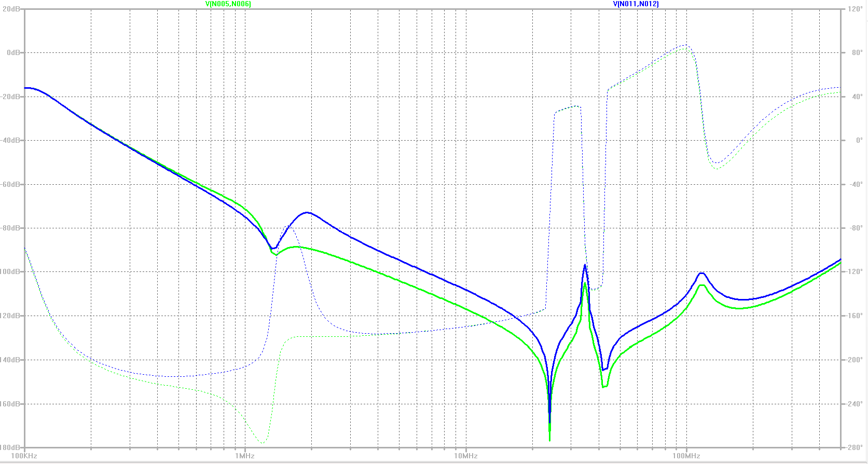Click the 10MHz frequency axis label
Image resolution: width=868 pixels, height=464 pixels.
point(466,456)
